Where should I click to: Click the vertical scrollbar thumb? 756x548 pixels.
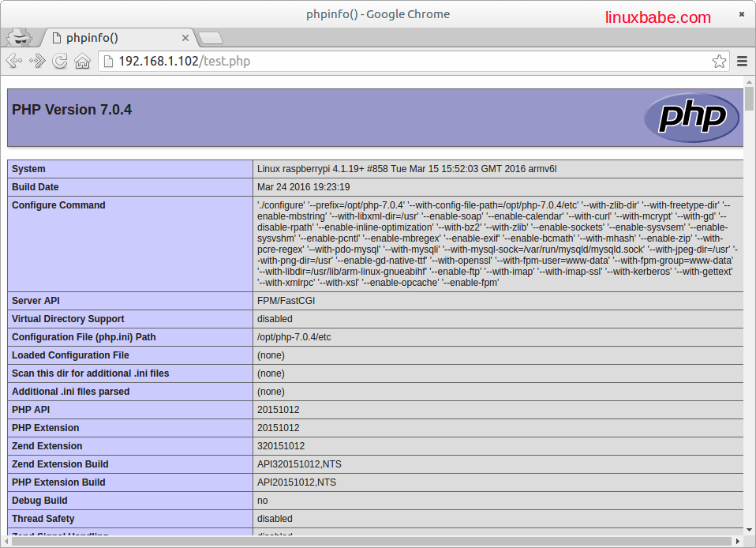(x=749, y=99)
